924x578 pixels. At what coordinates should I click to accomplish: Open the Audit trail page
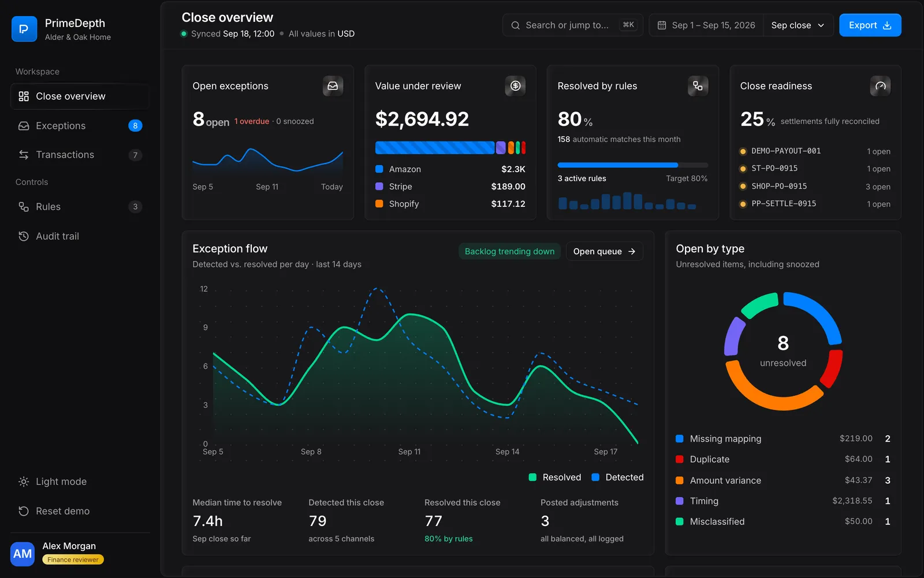[x=80, y=236]
